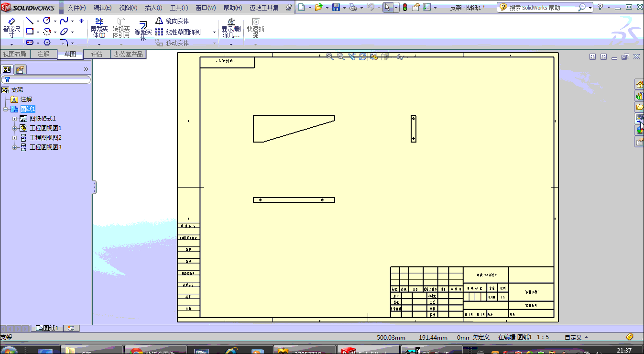Switch to the 视图布局 tab
This screenshot has height=354, width=644.
pyautogui.click(x=15, y=54)
